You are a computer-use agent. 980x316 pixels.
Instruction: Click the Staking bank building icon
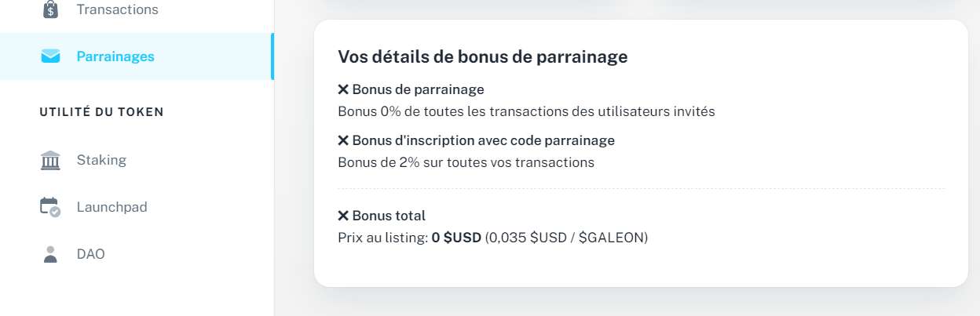point(50,160)
